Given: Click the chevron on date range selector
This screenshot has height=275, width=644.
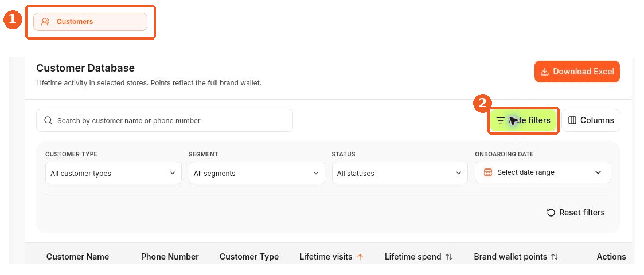Looking at the screenshot, I should 598,172.
